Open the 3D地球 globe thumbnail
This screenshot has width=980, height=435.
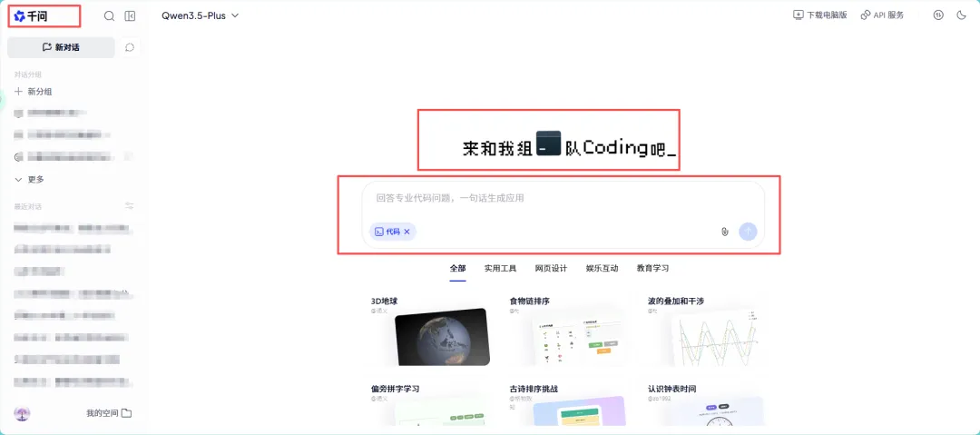click(443, 337)
